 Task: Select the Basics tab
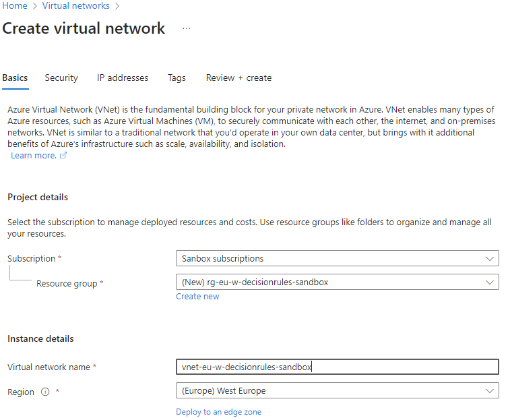click(15, 78)
